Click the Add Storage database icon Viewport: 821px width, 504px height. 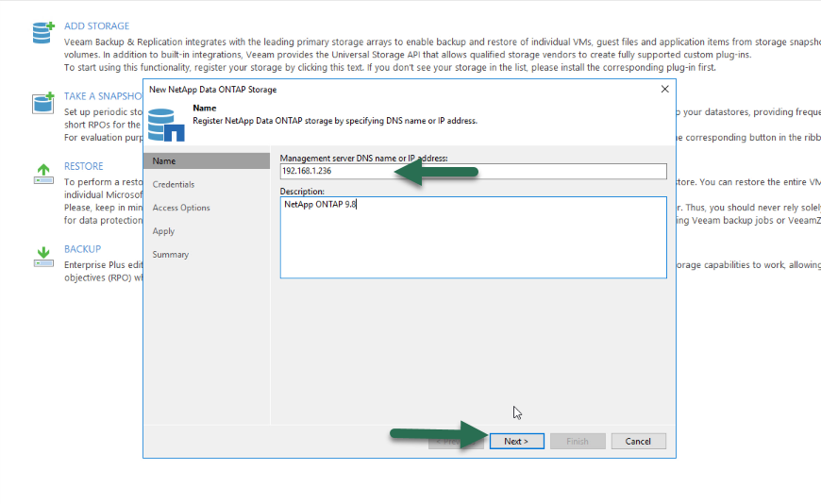[x=42, y=32]
